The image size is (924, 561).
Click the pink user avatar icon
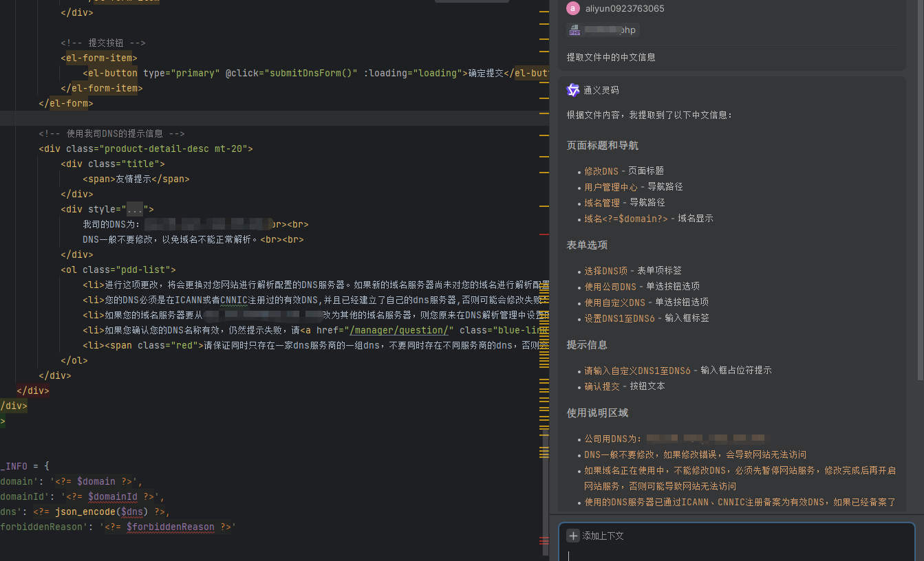572,8
